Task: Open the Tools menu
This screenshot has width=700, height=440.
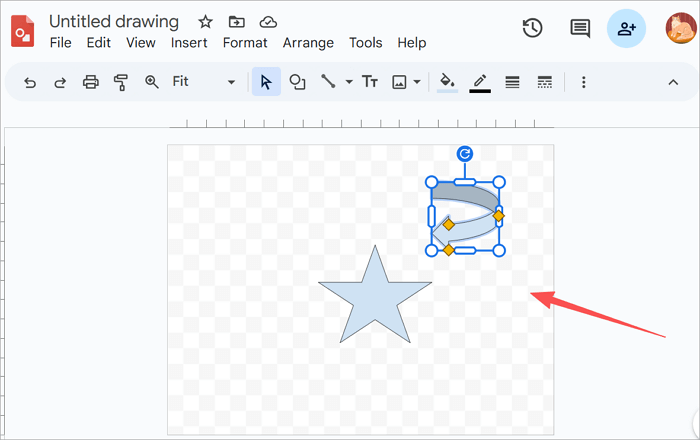Action: tap(366, 43)
